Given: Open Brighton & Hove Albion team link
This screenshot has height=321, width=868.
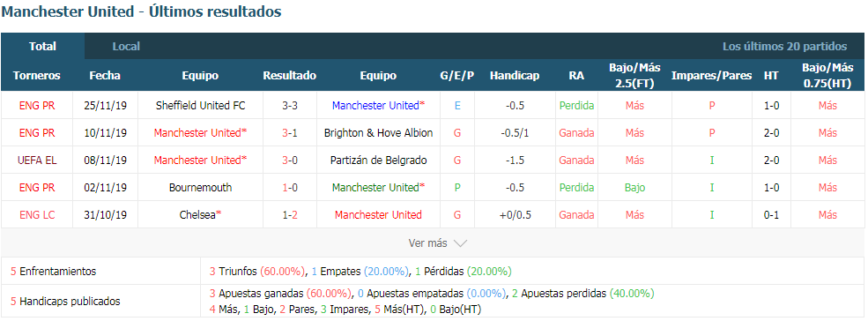Looking at the screenshot, I should point(378,133).
